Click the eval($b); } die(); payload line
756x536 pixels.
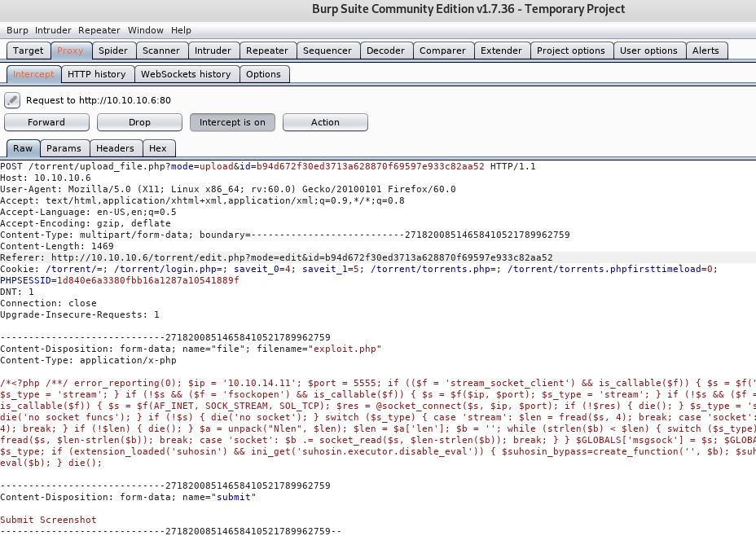coord(51,463)
